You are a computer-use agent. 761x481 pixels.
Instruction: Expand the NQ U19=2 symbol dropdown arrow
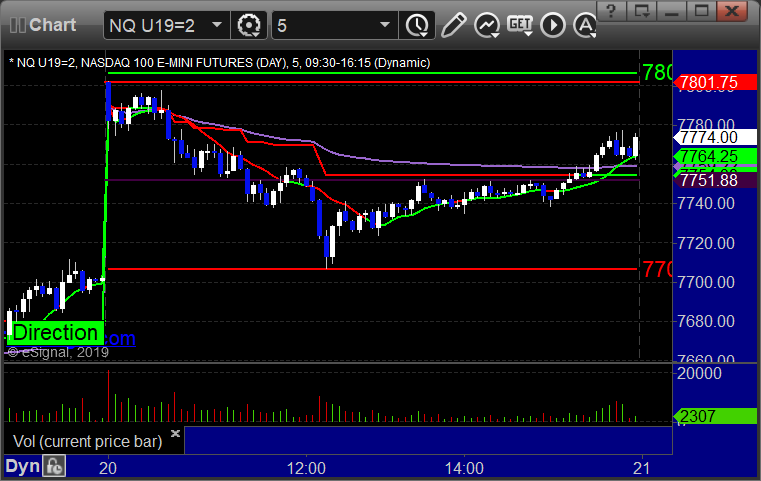point(217,25)
